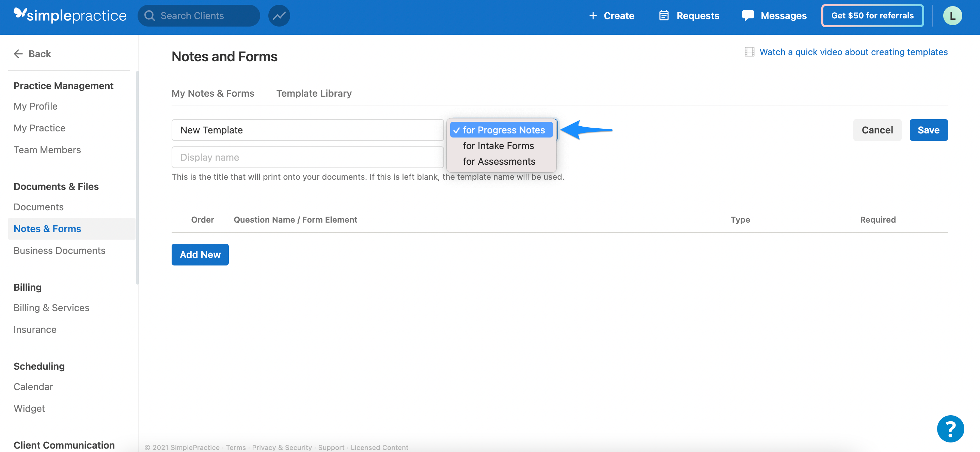Open the L profile avatar menu
The image size is (980, 452).
point(952,16)
